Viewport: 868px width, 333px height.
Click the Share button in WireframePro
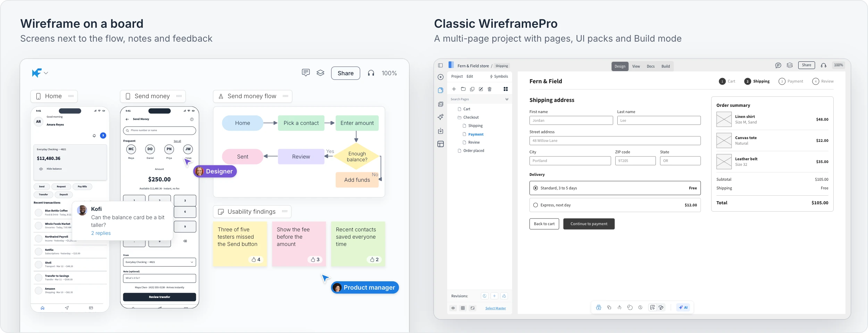807,65
